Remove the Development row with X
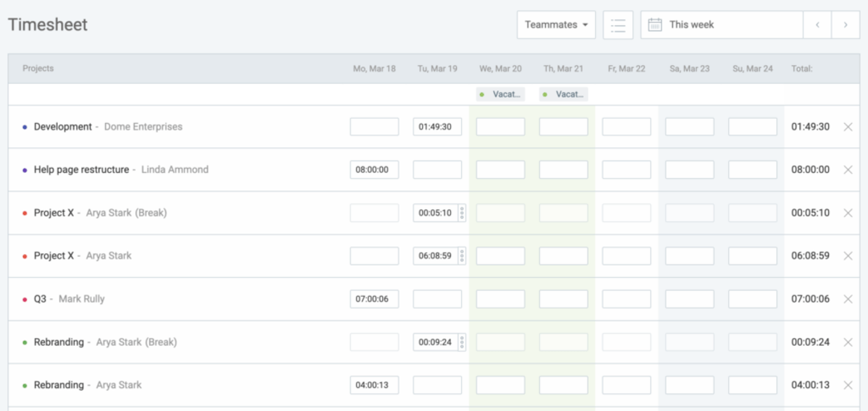 [848, 127]
